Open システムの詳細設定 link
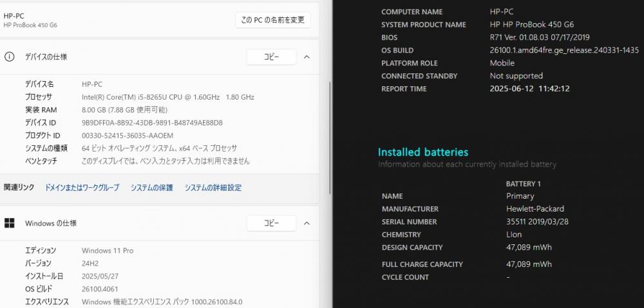The height and width of the screenshot is (308, 644). pos(213,188)
